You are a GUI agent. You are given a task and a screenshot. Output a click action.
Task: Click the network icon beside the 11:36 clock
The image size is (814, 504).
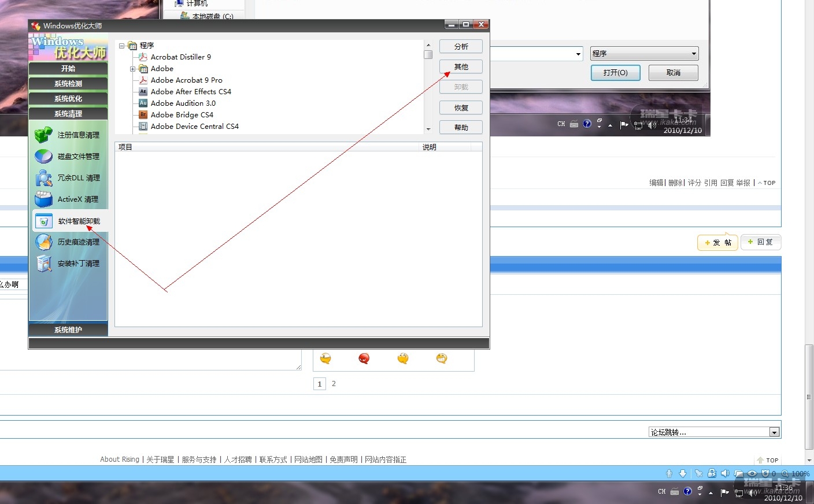(x=739, y=493)
